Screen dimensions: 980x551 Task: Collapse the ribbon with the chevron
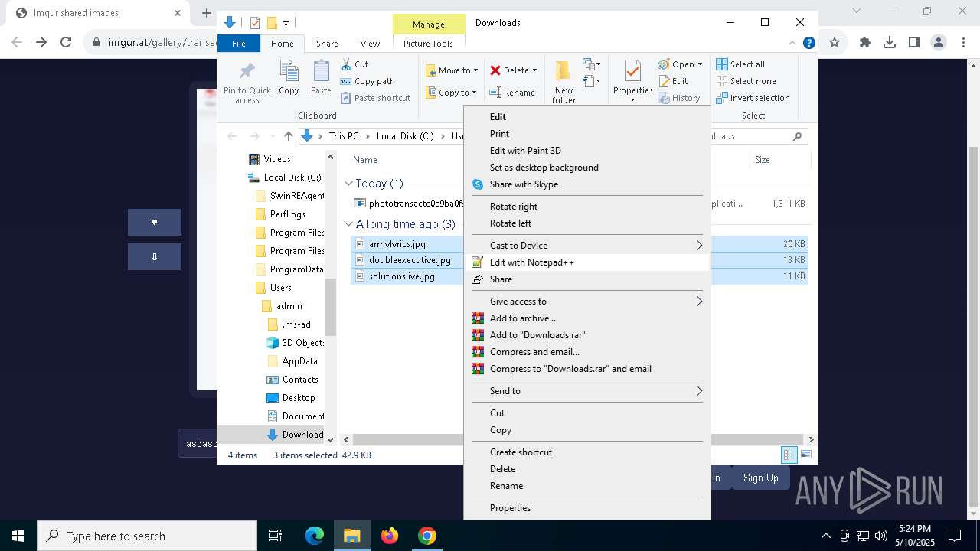point(793,44)
